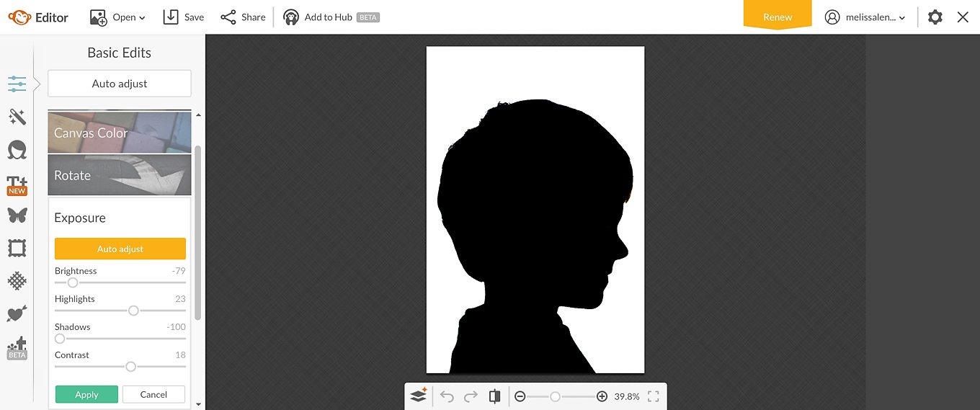Expand the melissalen account dropdown
980x410 pixels.
[x=865, y=17]
